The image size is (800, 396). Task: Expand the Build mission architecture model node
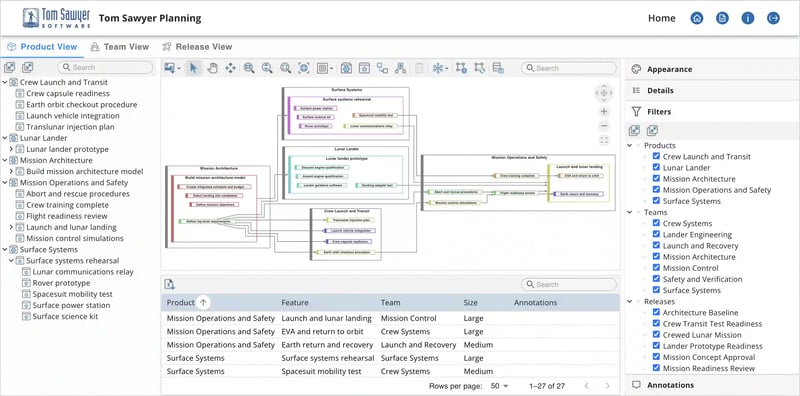pyautogui.click(x=11, y=171)
